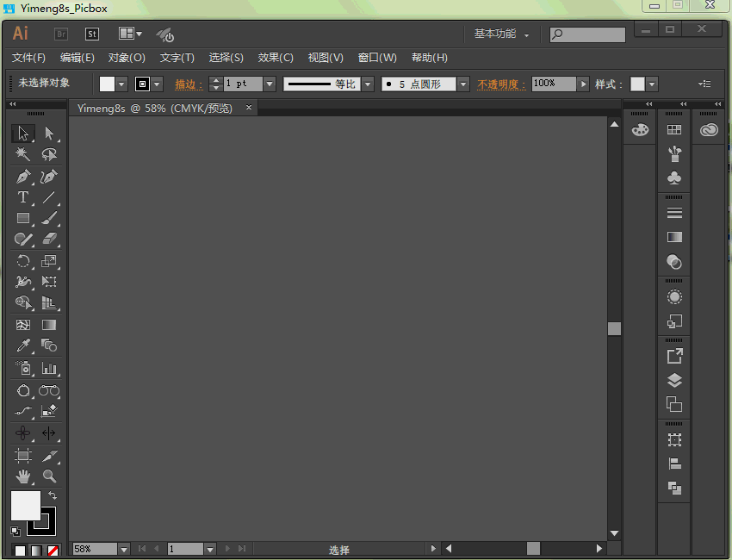Click the 不透明度 opacity link
This screenshot has height=560, width=732.
click(x=501, y=84)
